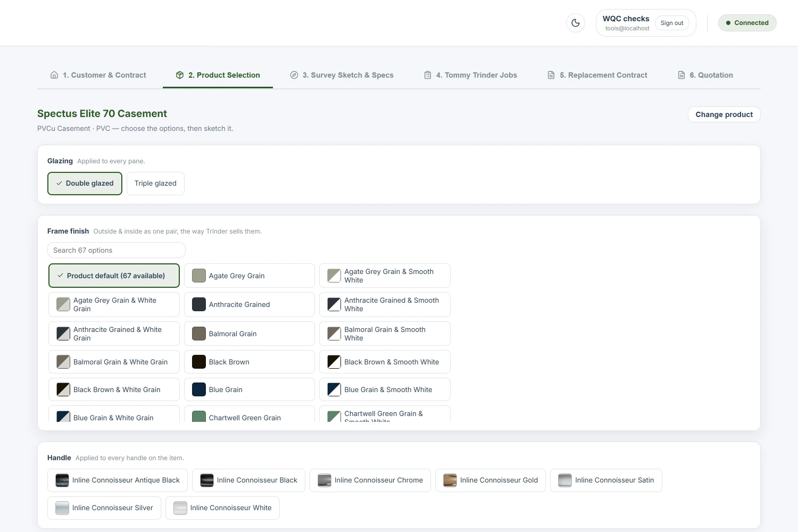Pick the Agate Grey Grain color swatch
Screen dimensions: 798x532
click(199, 276)
